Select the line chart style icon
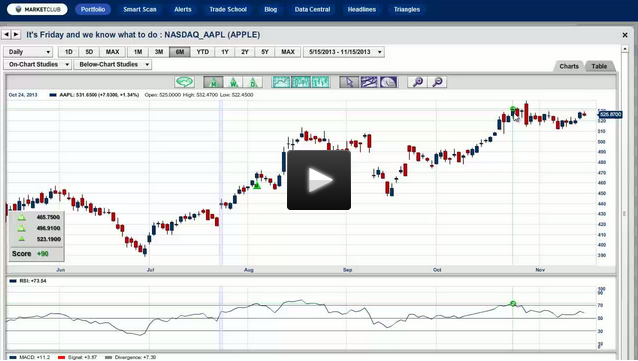This screenshot has width=638, height=361. 281,82
